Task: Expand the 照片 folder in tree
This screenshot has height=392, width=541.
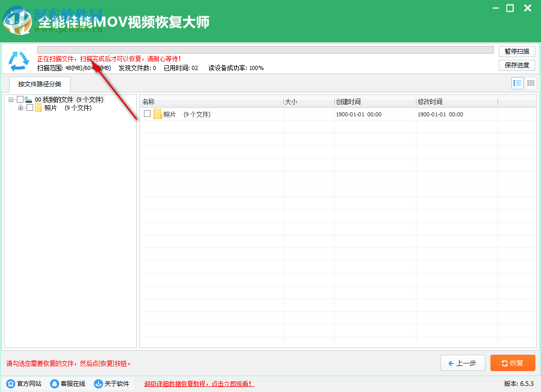Action: tap(20, 108)
